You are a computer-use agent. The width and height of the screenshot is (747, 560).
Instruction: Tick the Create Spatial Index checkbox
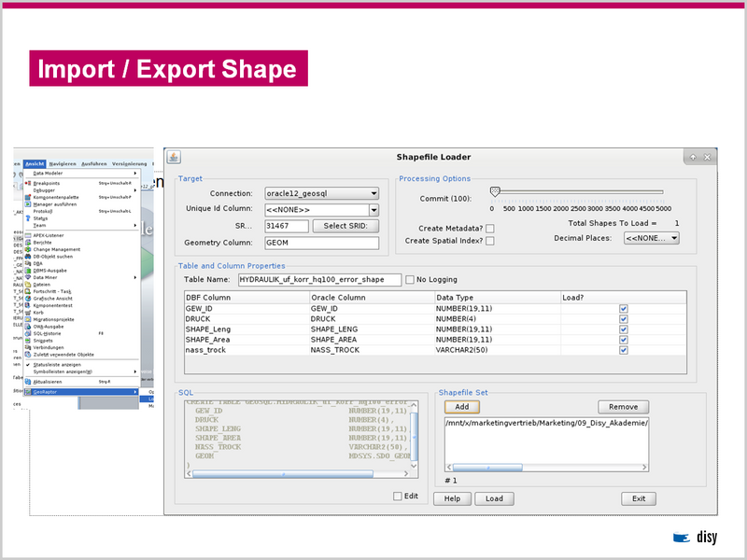490,241
